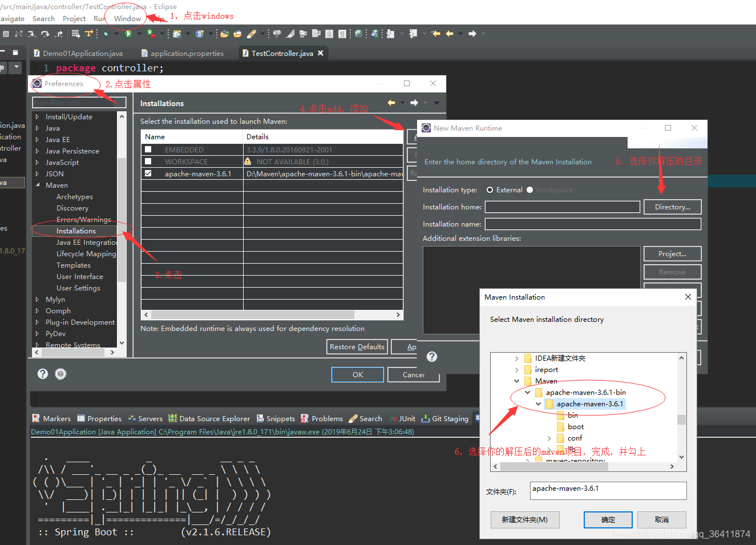Click the installations table horizontal scrollbar
Image resolution: width=756 pixels, height=545 pixels.
(x=253, y=314)
